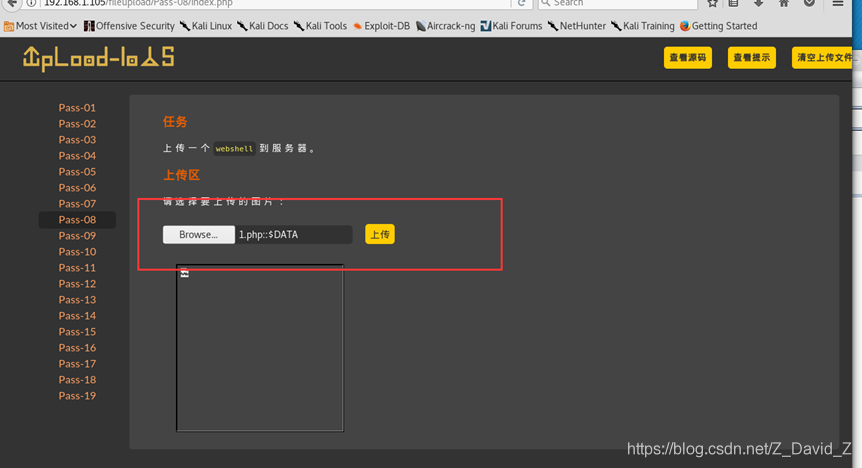Click the bookmark star icon
This screenshot has width=862, height=468.
tap(712, 3)
